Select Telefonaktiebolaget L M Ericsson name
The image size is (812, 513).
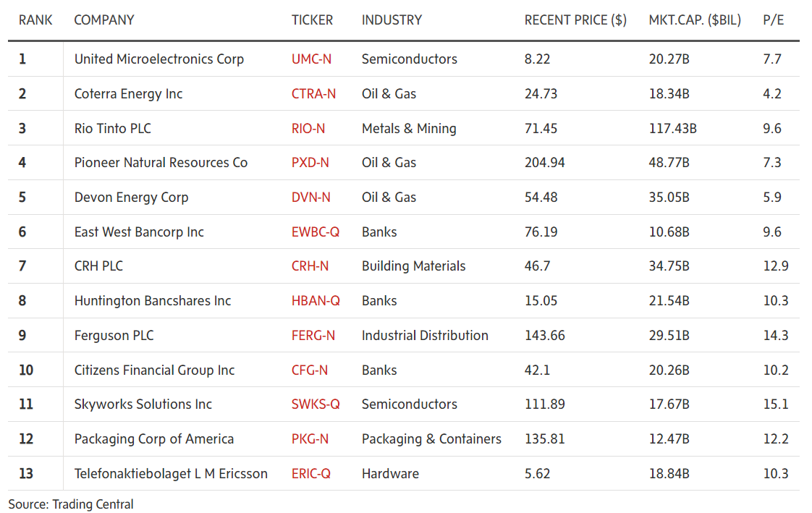click(171, 474)
